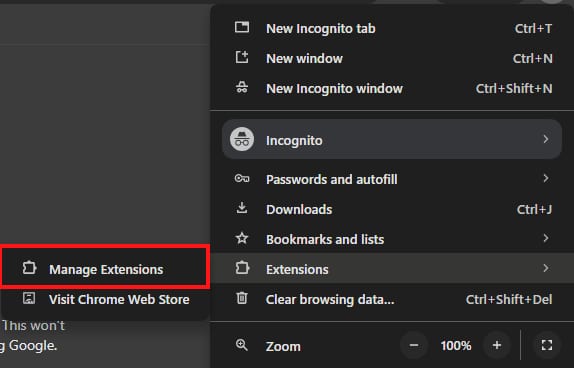The image size is (574, 368).
Task: Select Visit Chrome Web Store
Action: click(x=105, y=299)
